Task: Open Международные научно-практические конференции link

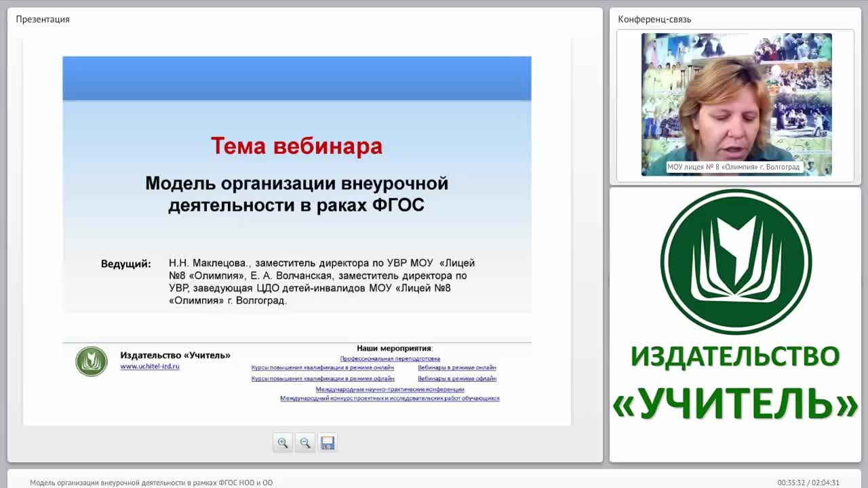Action: click(390, 390)
